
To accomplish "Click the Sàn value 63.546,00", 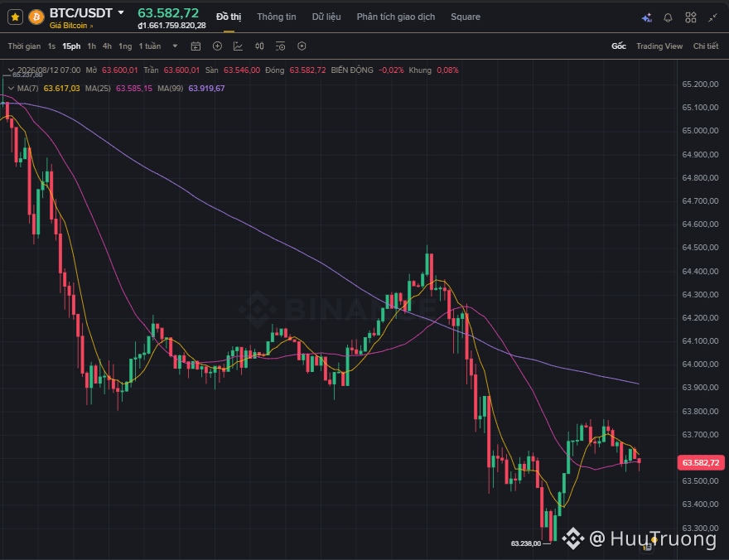I will coord(242,70).
